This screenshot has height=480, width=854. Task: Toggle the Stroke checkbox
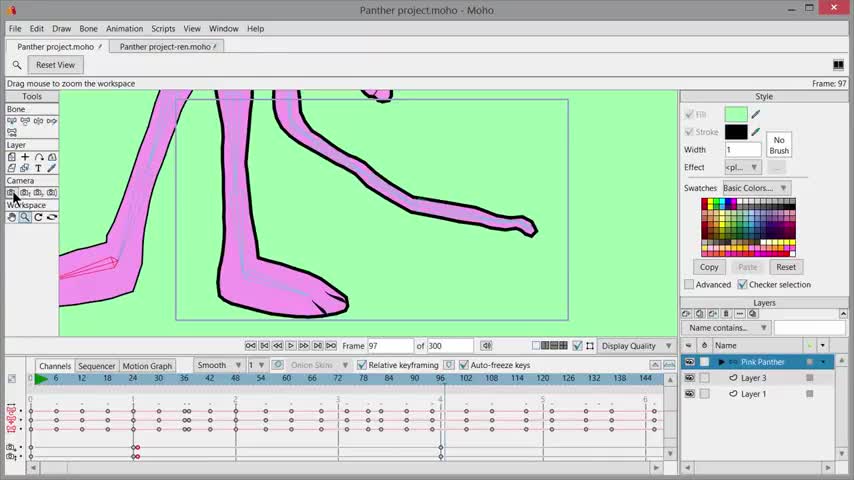click(689, 132)
